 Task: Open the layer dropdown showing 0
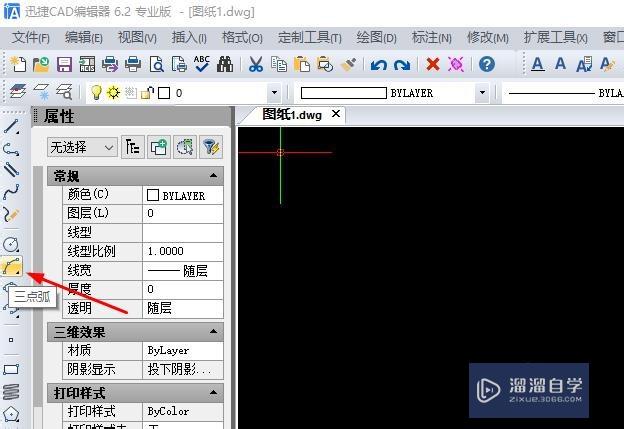pos(274,93)
